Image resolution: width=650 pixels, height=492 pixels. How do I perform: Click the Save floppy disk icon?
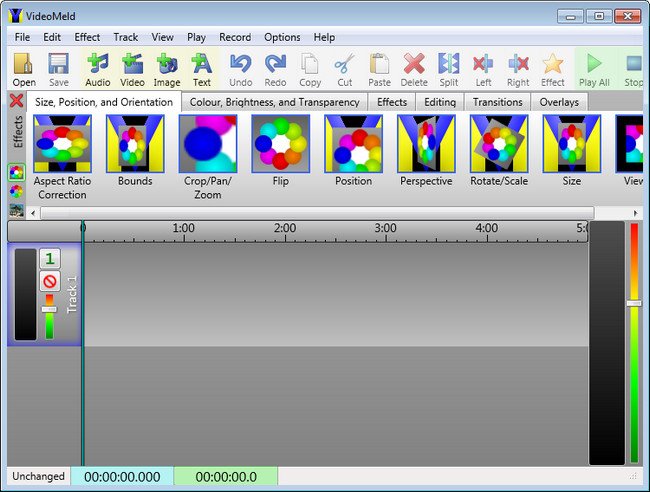58,70
